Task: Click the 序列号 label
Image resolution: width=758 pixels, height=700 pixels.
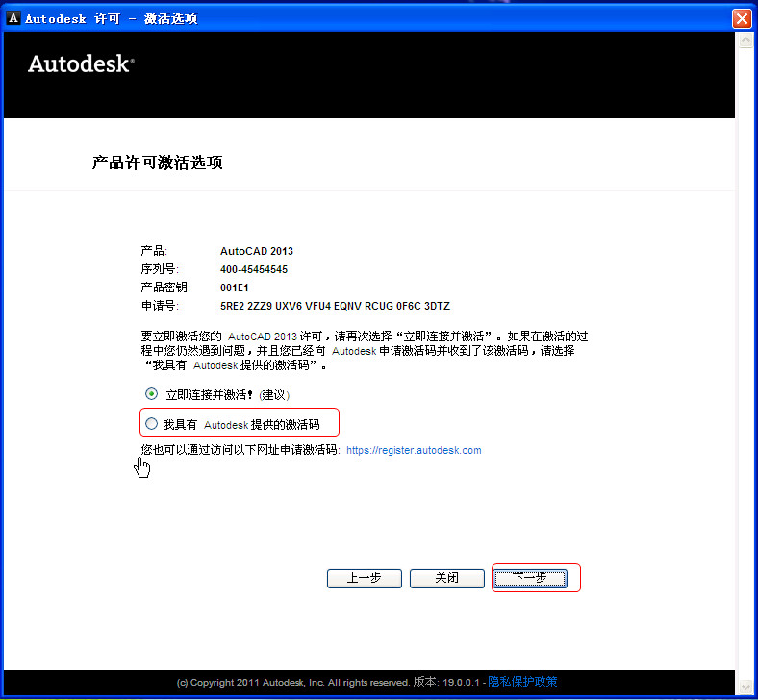Action: (x=160, y=269)
